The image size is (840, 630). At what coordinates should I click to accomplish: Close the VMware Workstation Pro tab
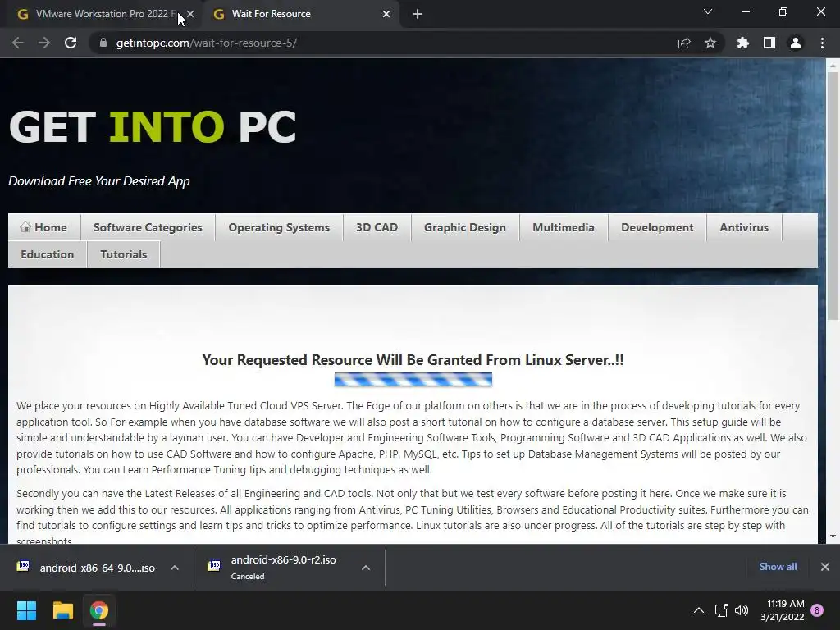click(x=190, y=14)
